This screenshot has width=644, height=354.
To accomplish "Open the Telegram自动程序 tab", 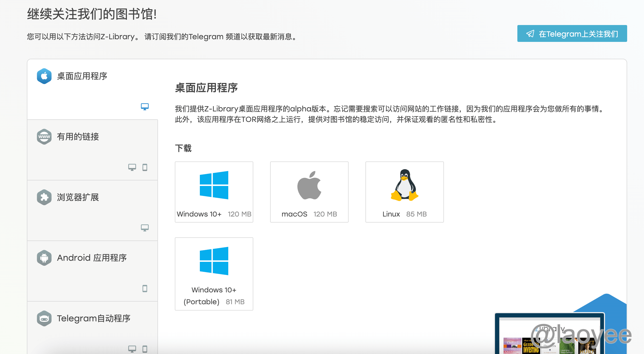I will click(93, 318).
